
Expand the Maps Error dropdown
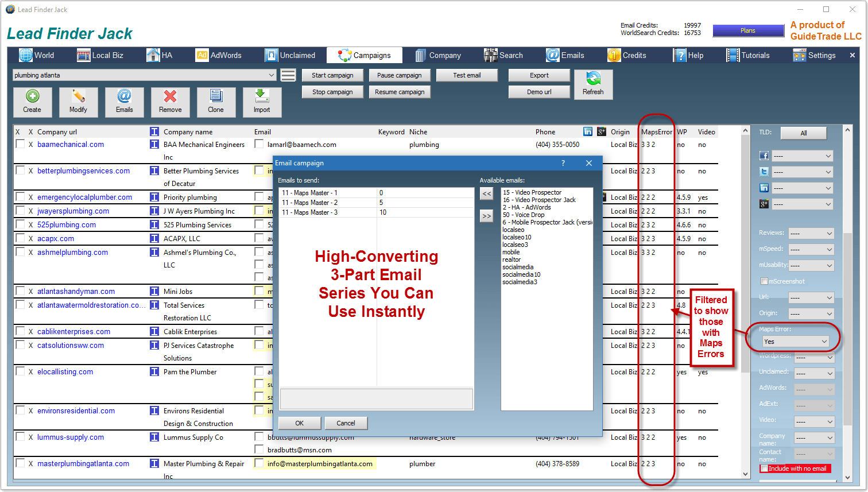point(795,342)
